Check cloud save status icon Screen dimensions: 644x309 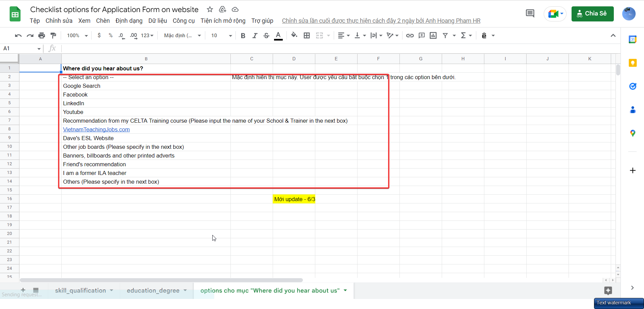(235, 9)
